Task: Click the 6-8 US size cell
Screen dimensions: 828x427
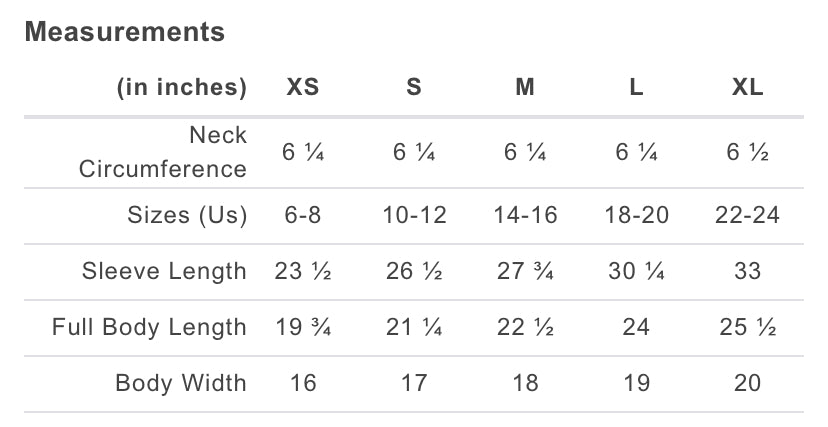Action: coord(302,215)
